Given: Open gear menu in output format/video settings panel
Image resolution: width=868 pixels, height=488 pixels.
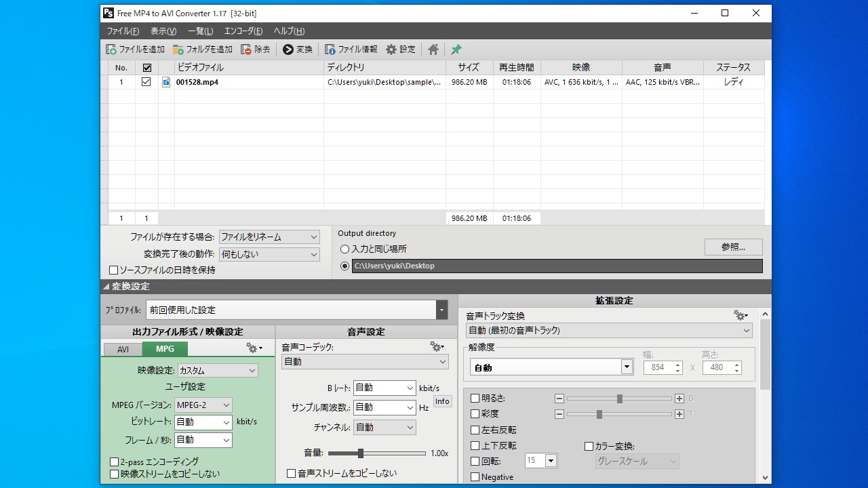Looking at the screenshot, I should point(254,348).
